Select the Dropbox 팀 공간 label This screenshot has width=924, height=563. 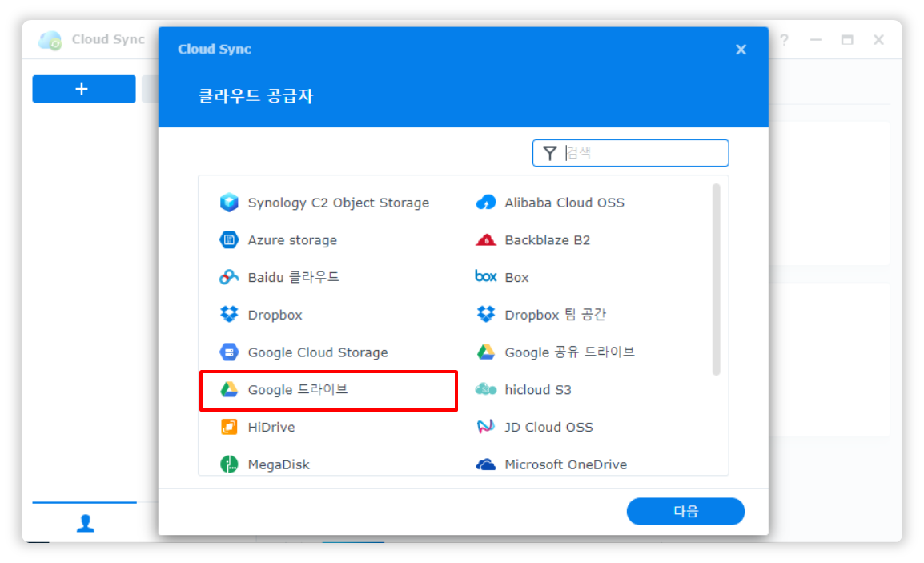pyautogui.click(x=555, y=315)
